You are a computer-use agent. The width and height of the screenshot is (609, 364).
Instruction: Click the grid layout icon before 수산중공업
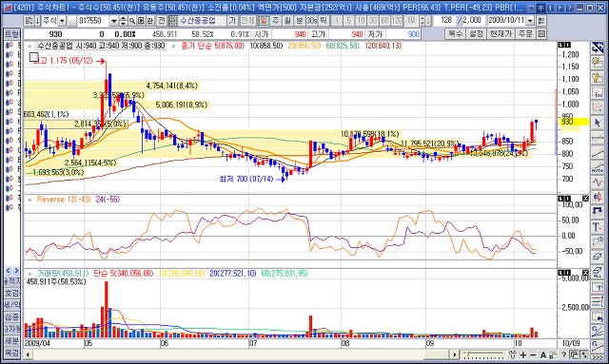[173, 21]
